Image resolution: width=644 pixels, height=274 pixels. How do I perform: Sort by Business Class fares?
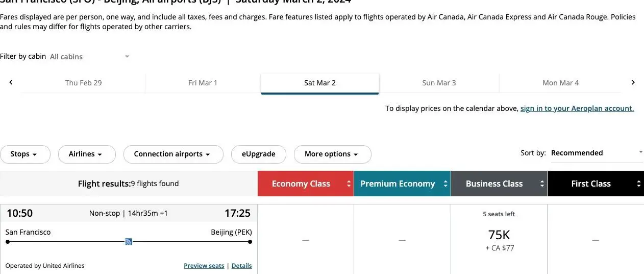[499, 184]
